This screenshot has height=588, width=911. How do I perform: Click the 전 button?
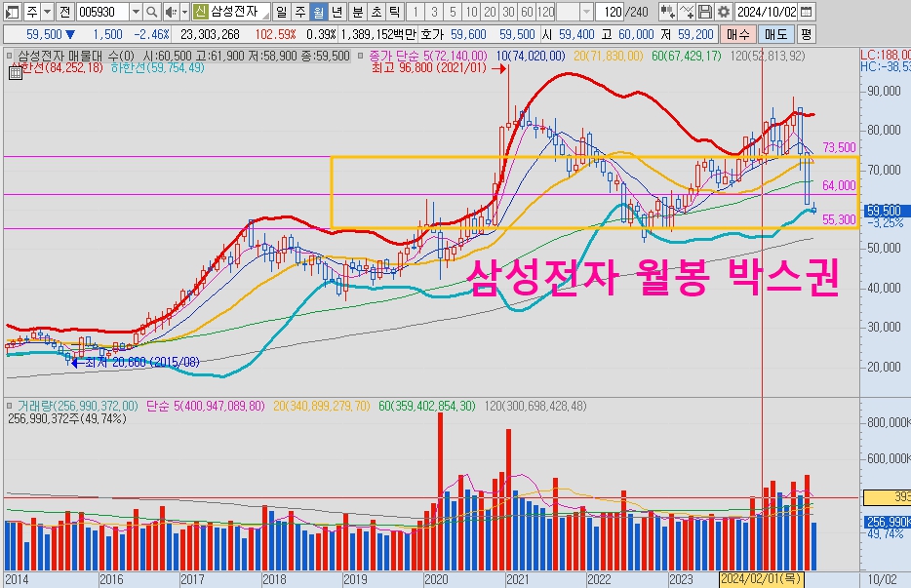coord(65,12)
